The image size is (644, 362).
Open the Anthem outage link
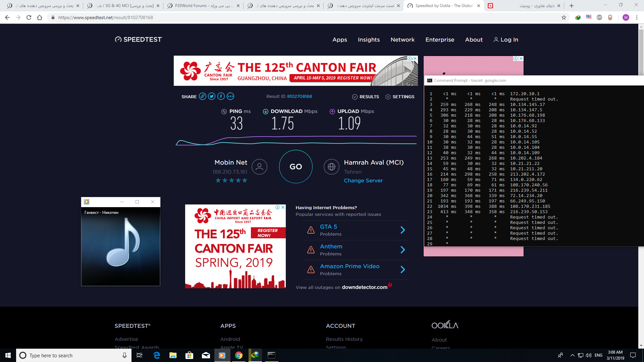[x=331, y=246]
